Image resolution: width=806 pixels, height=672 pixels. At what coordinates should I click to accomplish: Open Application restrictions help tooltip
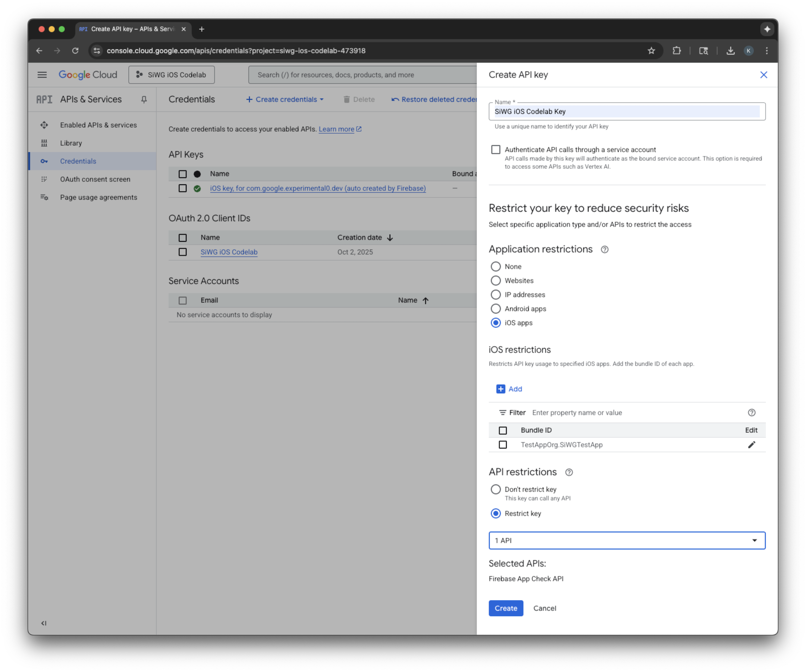coord(604,249)
